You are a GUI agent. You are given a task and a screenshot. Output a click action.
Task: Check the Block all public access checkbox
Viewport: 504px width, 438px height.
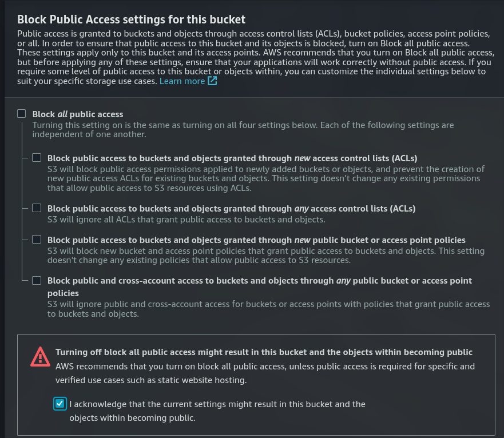click(x=22, y=113)
